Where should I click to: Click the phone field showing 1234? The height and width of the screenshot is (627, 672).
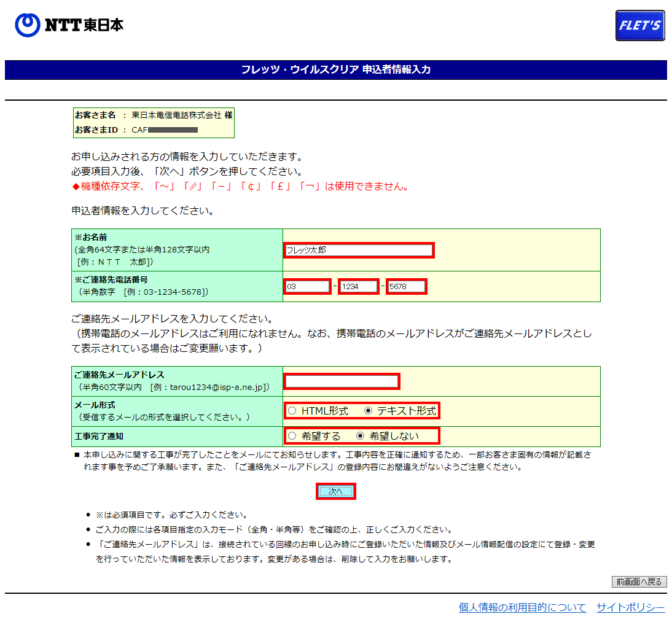coord(358,287)
